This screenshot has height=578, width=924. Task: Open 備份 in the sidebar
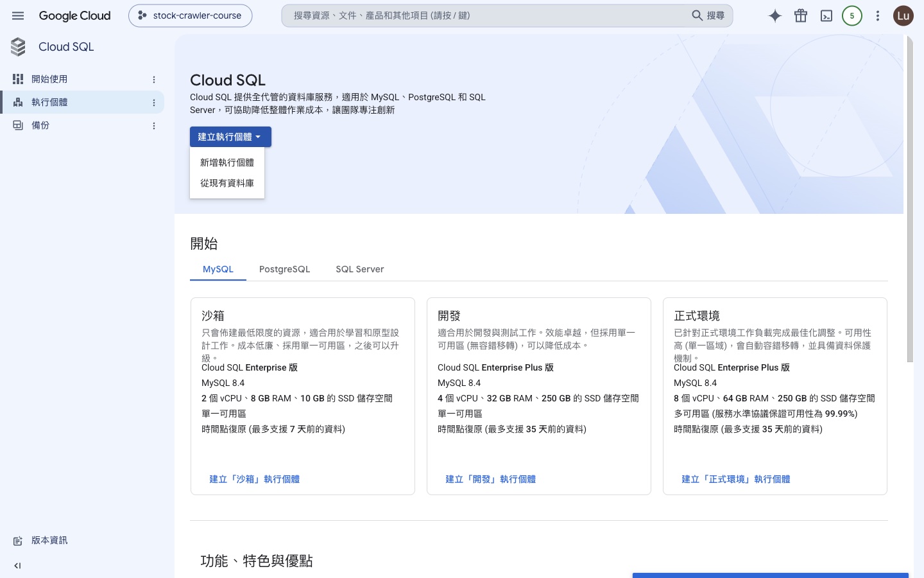click(40, 125)
